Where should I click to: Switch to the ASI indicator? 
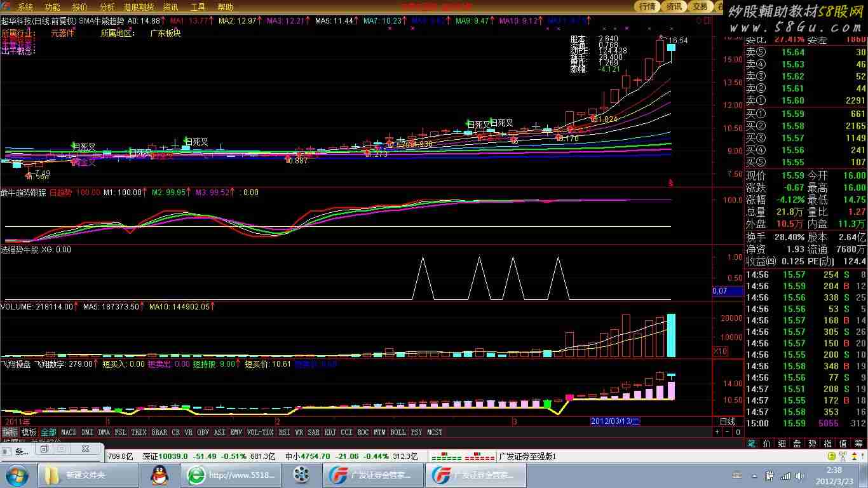point(219,432)
